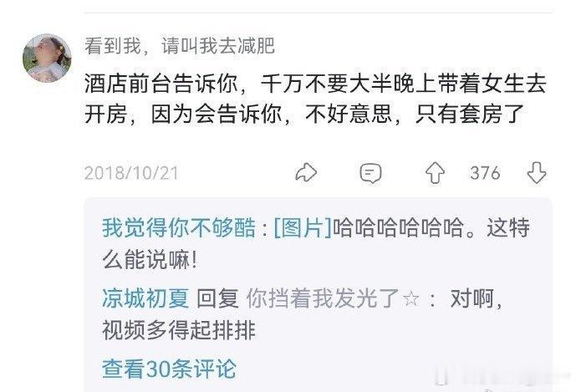The width and height of the screenshot is (576, 392).
Task: Open username 看到我,请叫我去减肥 profile
Action: point(180,46)
